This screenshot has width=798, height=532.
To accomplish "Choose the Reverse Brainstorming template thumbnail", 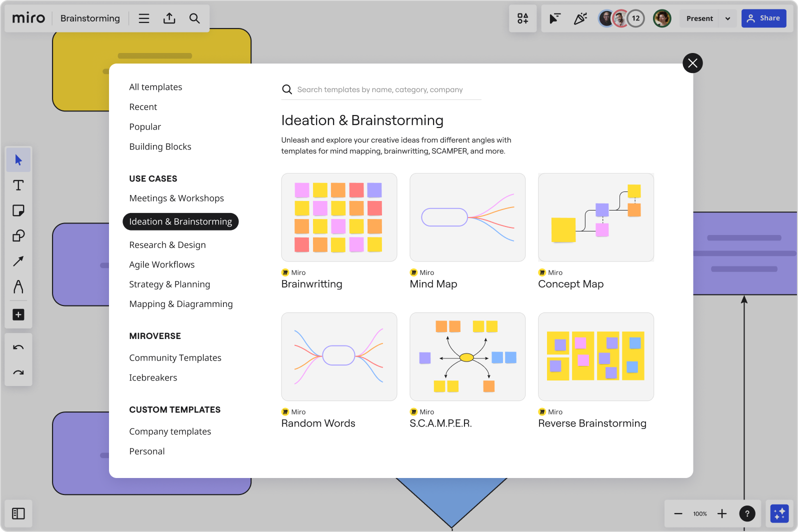I will pyautogui.click(x=596, y=357).
